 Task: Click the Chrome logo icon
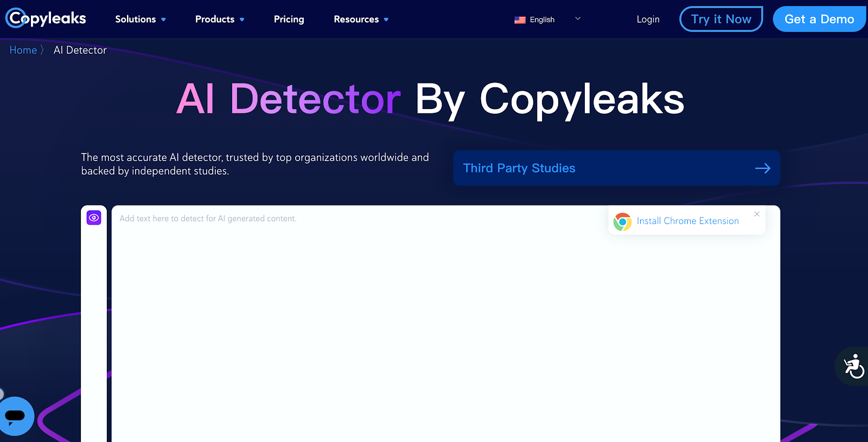click(623, 221)
